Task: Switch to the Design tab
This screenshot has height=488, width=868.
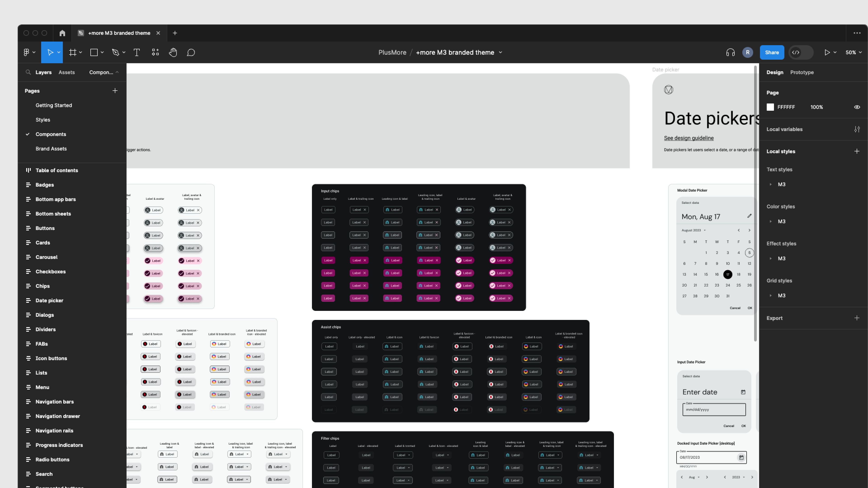Action: [x=775, y=72]
